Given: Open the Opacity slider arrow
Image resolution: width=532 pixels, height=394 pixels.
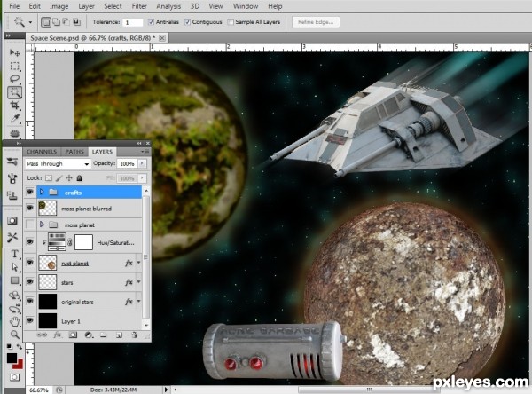Looking at the screenshot, I should tap(142, 163).
